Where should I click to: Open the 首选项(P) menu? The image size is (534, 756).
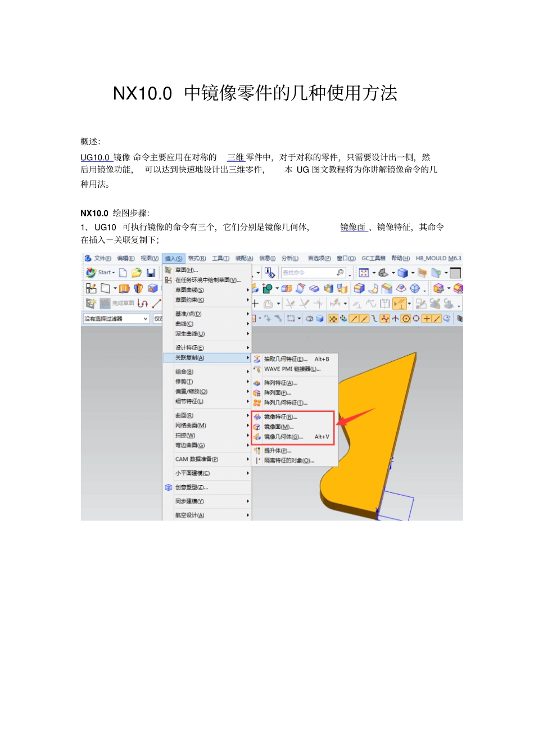[x=319, y=259]
